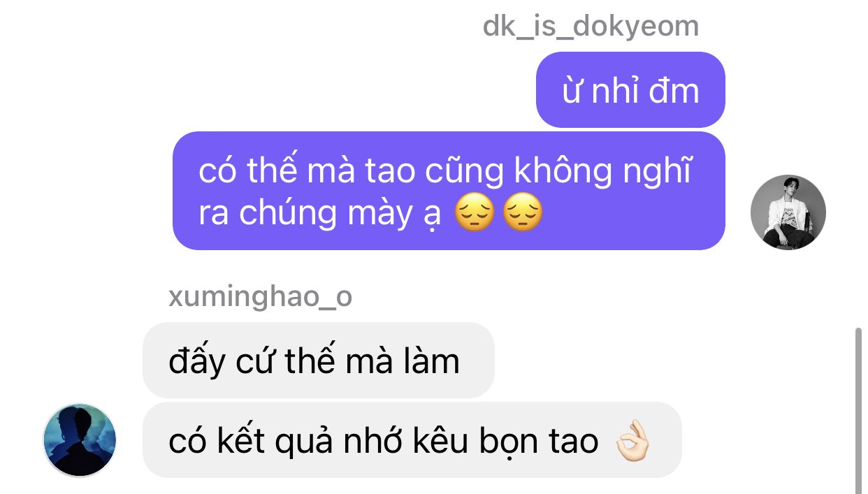
Task: Open xuminghao_o's dark blue avatar
Action: tap(80, 440)
